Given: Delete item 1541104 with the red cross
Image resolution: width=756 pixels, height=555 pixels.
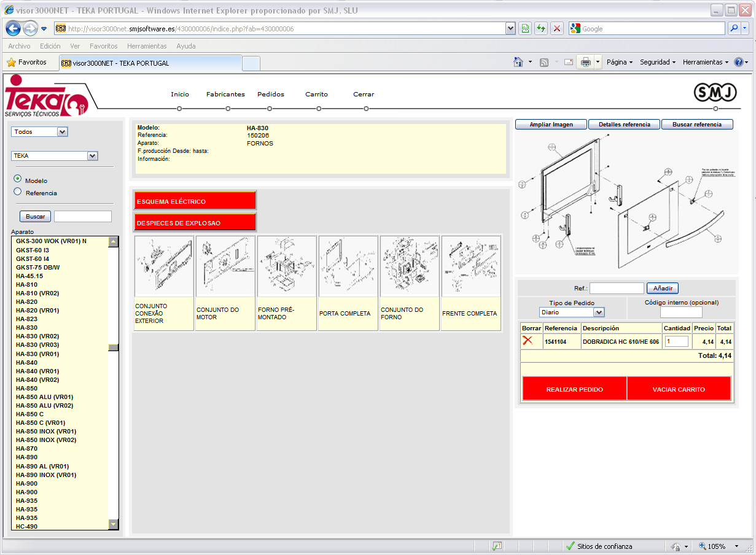Looking at the screenshot, I should (527, 341).
